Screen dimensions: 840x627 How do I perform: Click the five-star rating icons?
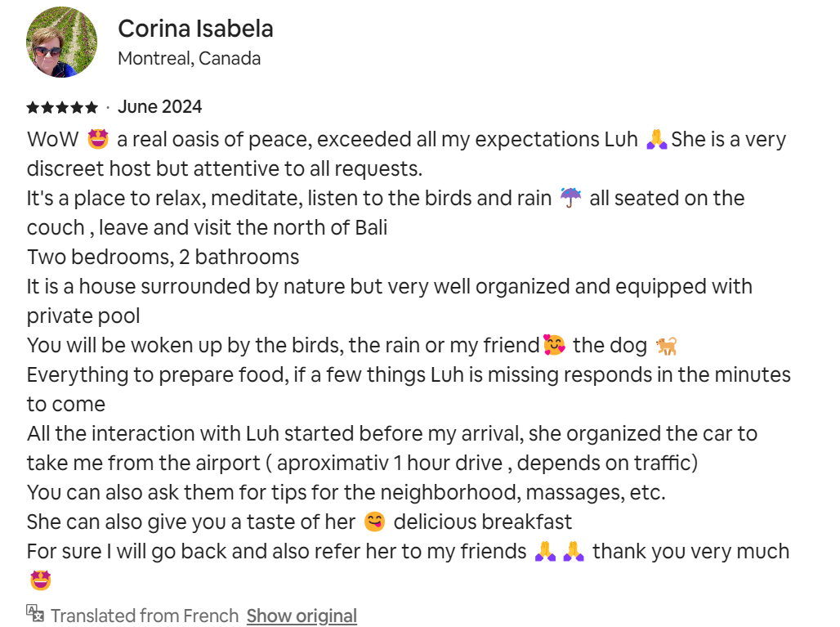tap(62, 107)
